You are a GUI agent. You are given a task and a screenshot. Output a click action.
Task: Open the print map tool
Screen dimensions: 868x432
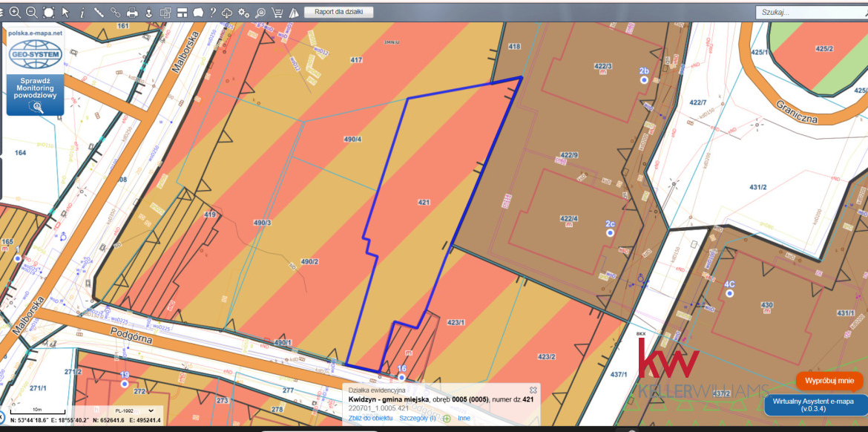point(132,13)
